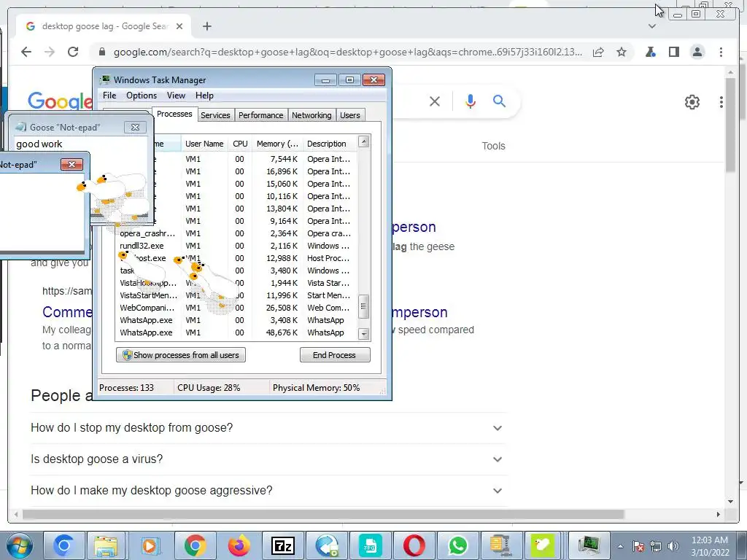Expand 'Is desktop goose a virus?' question
Screen dimensions: 747x560
(x=268, y=459)
